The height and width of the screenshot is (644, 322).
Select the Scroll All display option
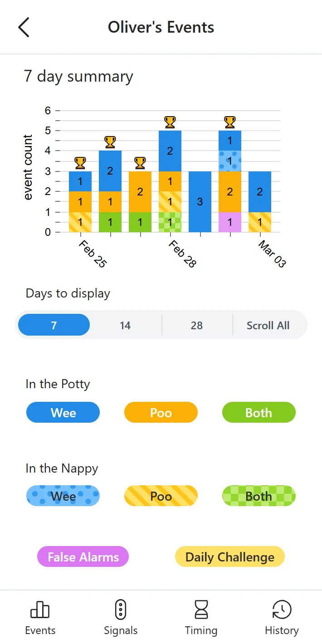pyautogui.click(x=268, y=325)
